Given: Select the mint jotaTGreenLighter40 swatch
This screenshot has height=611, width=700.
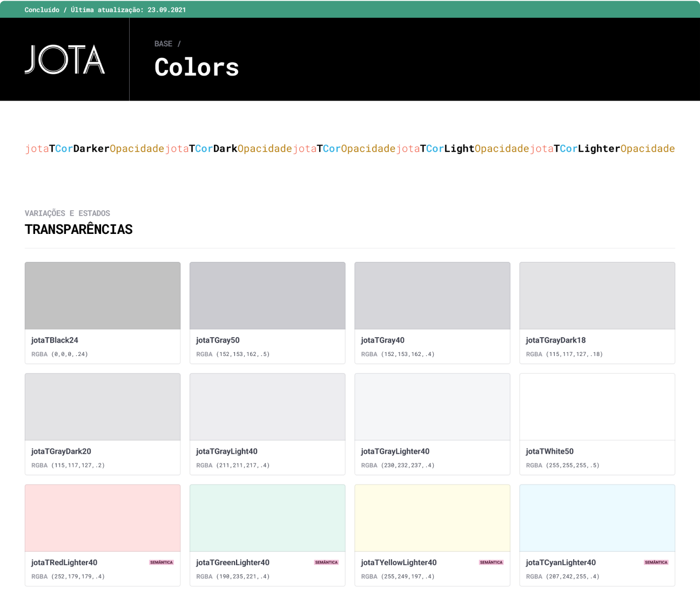Looking at the screenshot, I should [x=267, y=518].
